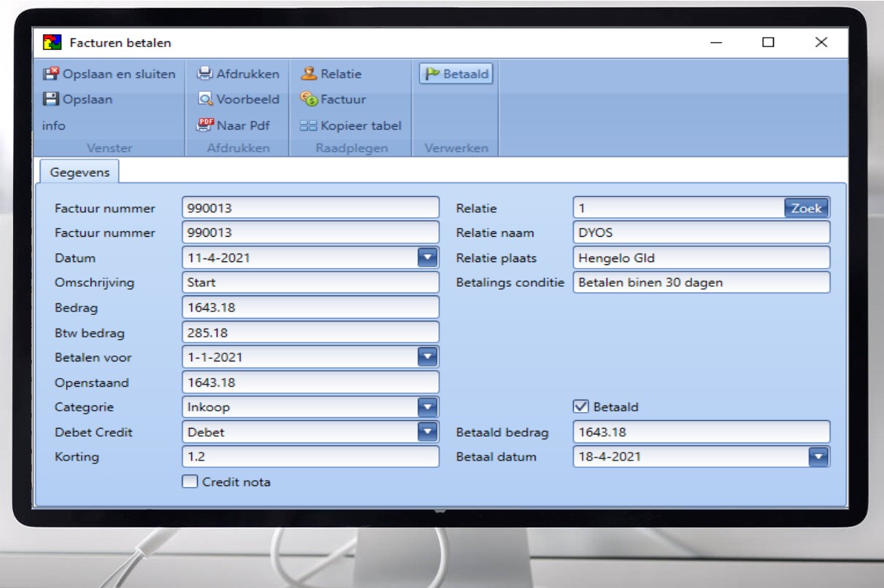Click the Venster group label

pos(109,148)
